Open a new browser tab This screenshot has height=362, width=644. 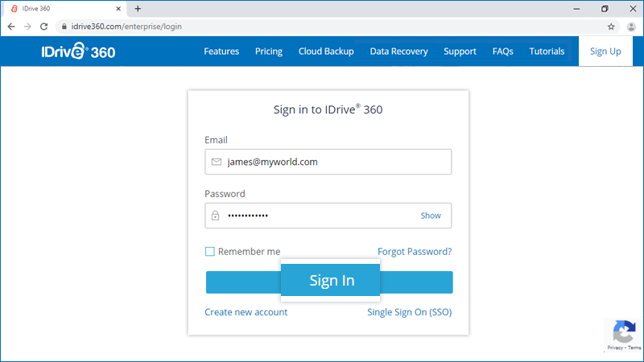(x=138, y=9)
